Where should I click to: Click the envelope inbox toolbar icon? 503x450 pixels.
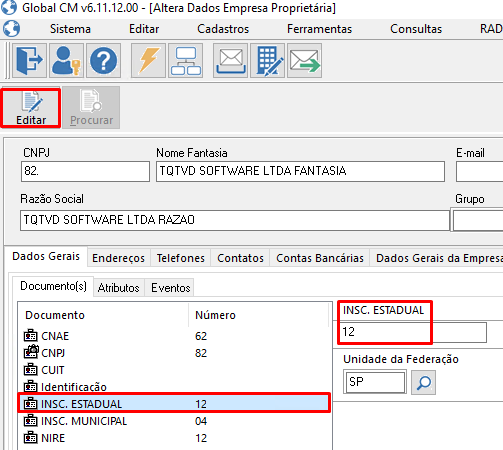[230, 61]
